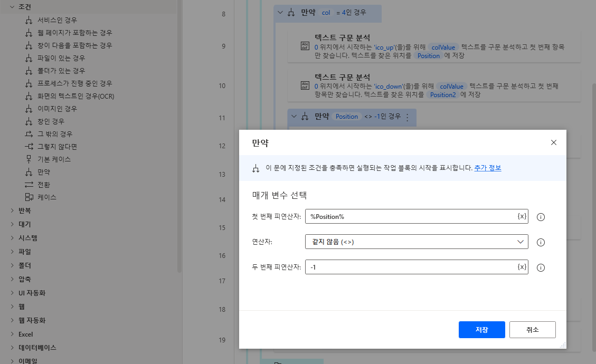Click the 케이스 icon

29,197
